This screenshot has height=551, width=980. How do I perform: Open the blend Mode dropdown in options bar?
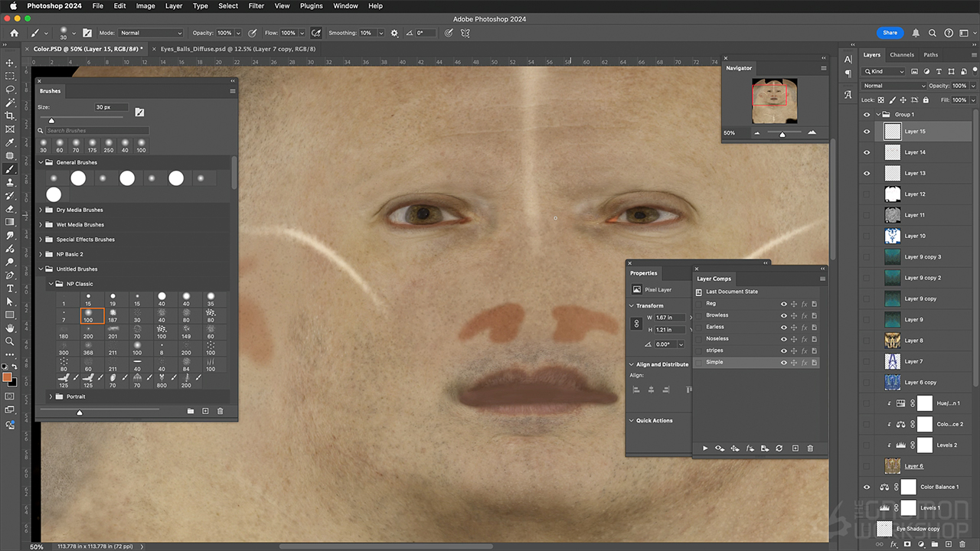[151, 33]
